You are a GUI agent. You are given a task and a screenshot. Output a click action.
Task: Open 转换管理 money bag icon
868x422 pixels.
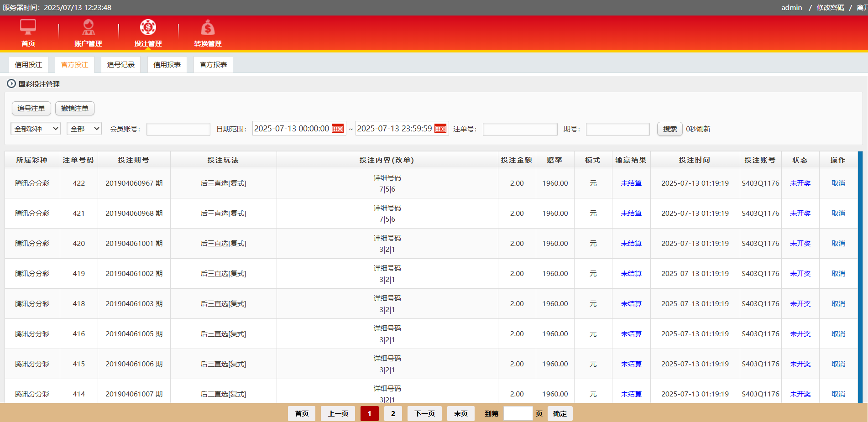[x=208, y=28]
